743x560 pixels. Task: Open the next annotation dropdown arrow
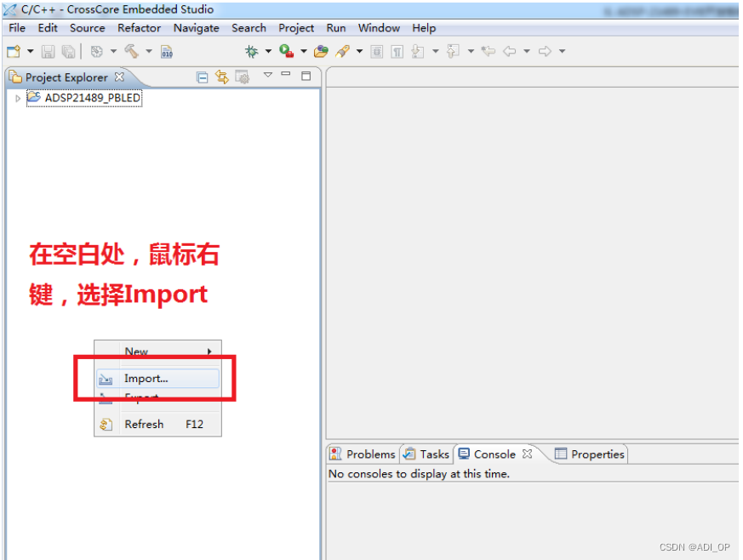436,51
